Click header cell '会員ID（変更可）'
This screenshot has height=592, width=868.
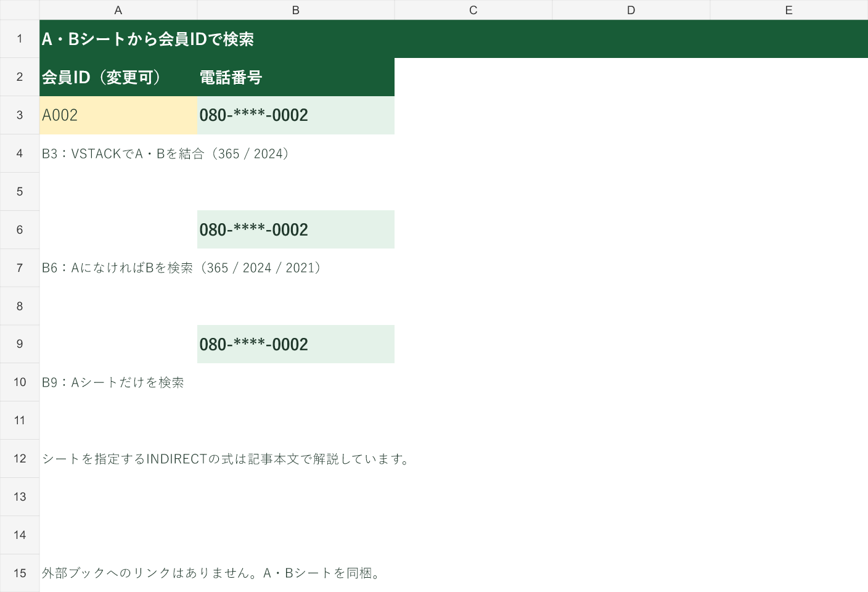pyautogui.click(x=118, y=77)
